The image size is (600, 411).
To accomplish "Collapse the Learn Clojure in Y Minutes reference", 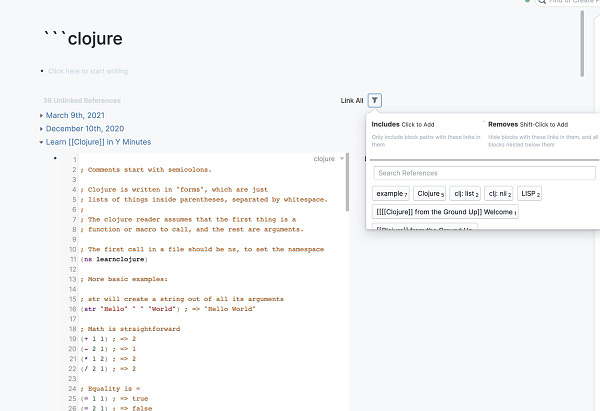I will pos(41,142).
